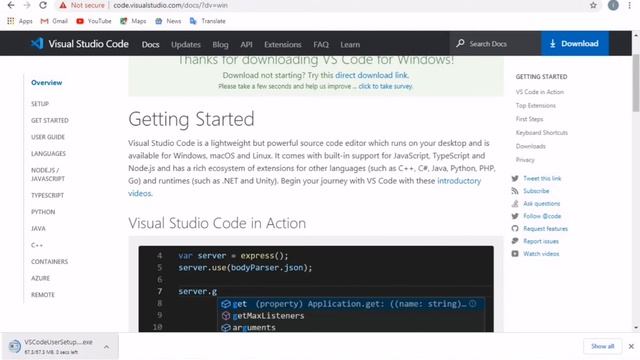
Task: Jump to VS Code in Action
Action: point(540,92)
